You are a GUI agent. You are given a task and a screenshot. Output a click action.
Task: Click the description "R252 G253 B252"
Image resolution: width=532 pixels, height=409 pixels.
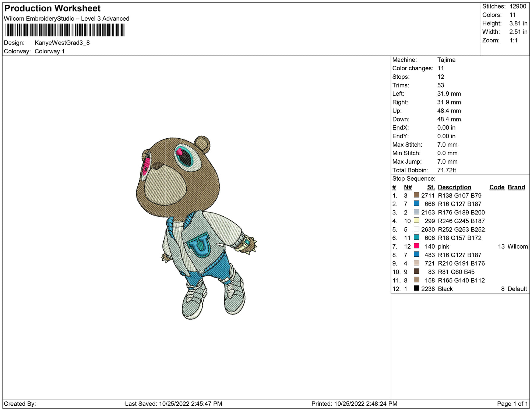click(x=461, y=230)
